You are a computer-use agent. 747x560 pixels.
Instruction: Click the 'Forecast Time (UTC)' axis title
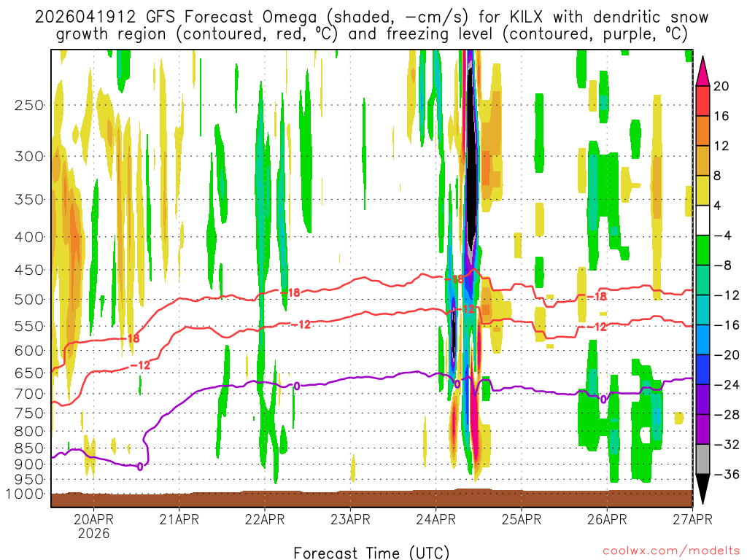pyautogui.click(x=371, y=553)
